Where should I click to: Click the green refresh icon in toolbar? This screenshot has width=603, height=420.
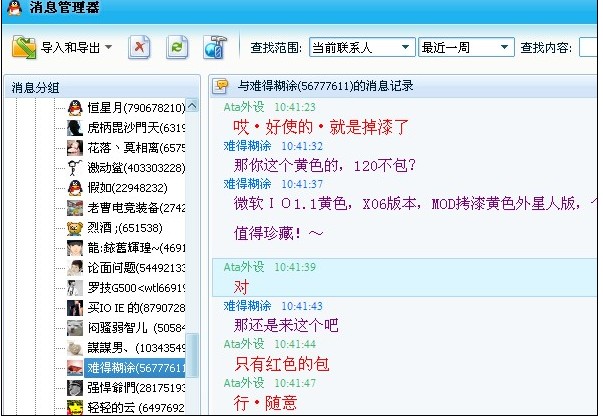[x=177, y=47]
